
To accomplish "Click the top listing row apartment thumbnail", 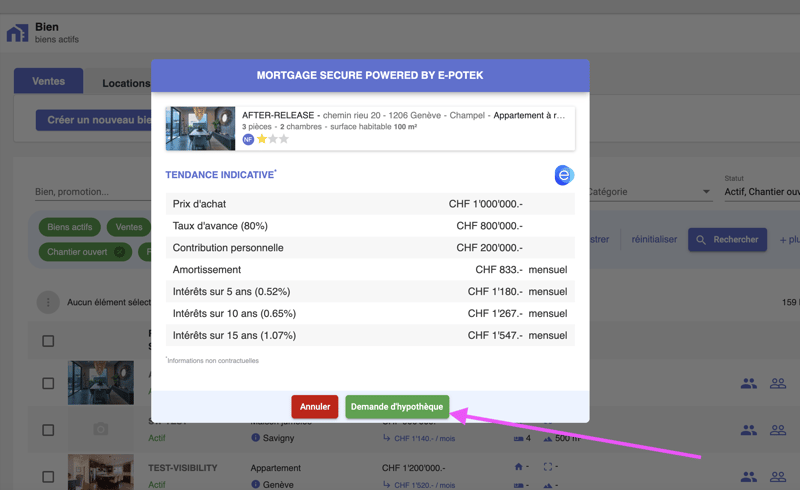I will [101, 383].
